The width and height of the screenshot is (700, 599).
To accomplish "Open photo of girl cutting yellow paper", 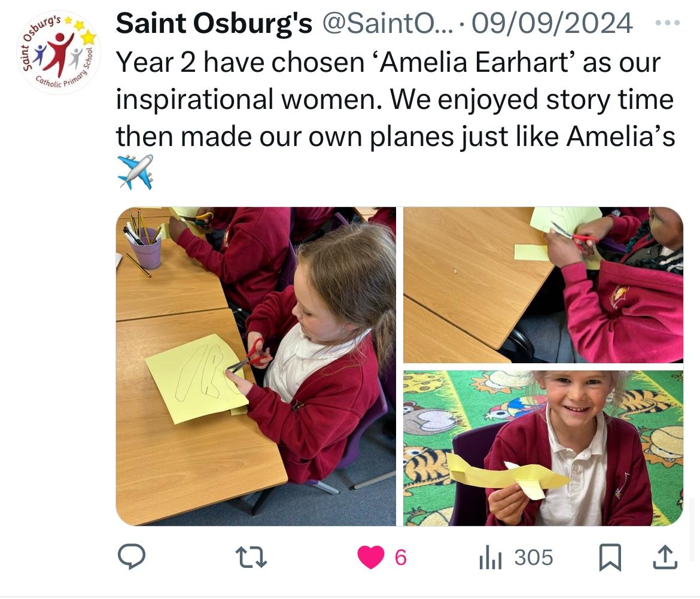I will (x=256, y=366).
